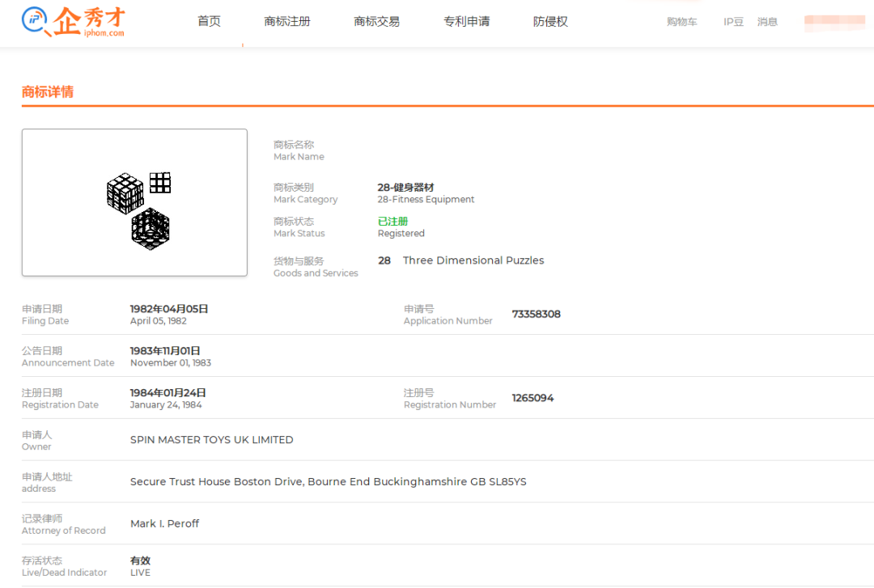Click the IP豆 link
Screen dimensions: 874x588
click(733, 22)
